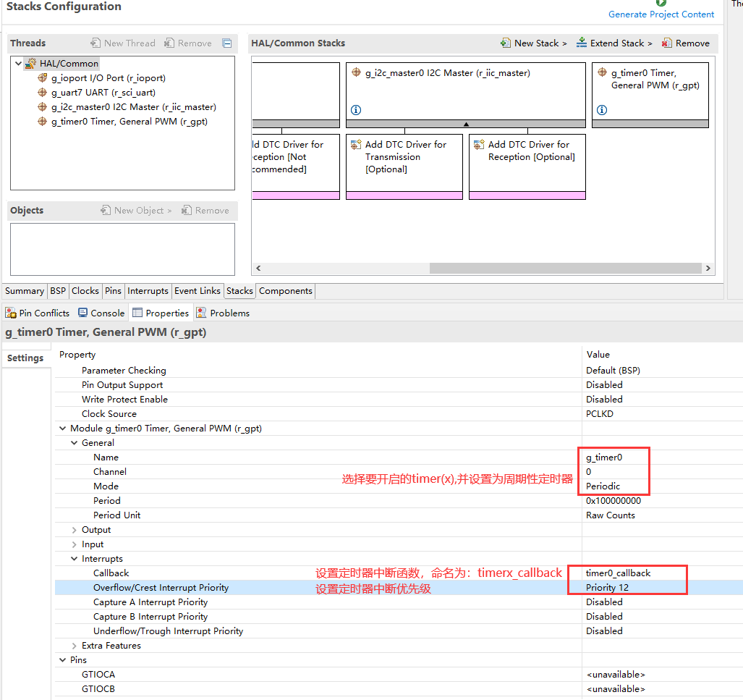Viewport: 743px width, 700px height.
Task: Switch to the Clocks tab
Action: [x=85, y=291]
